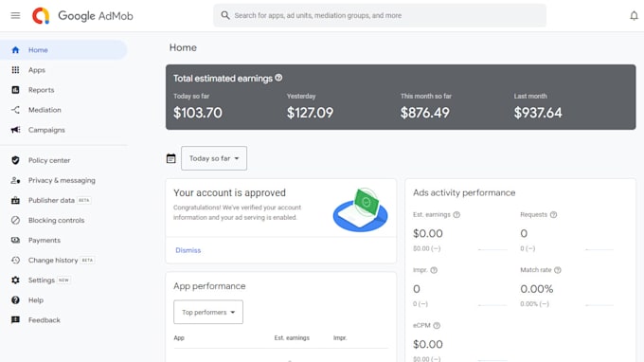Focus the search apps and ad units field

coord(380,15)
